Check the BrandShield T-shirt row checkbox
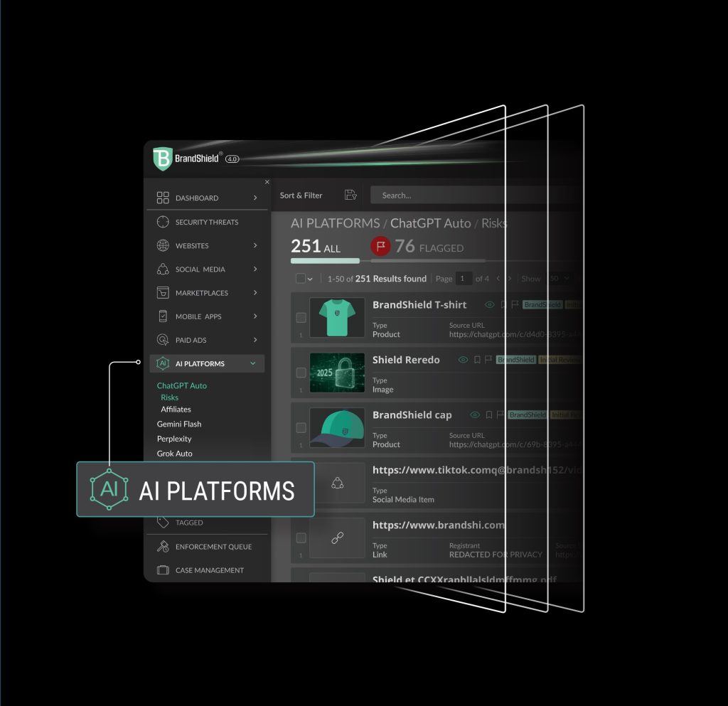728x706 pixels. click(301, 318)
